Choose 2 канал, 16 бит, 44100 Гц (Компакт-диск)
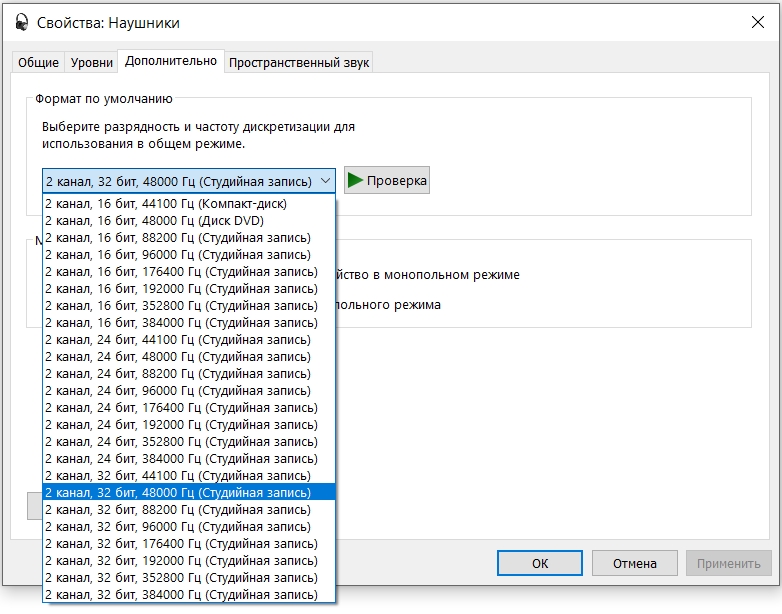Viewport: 782px width, 614px height. pyautogui.click(x=189, y=204)
